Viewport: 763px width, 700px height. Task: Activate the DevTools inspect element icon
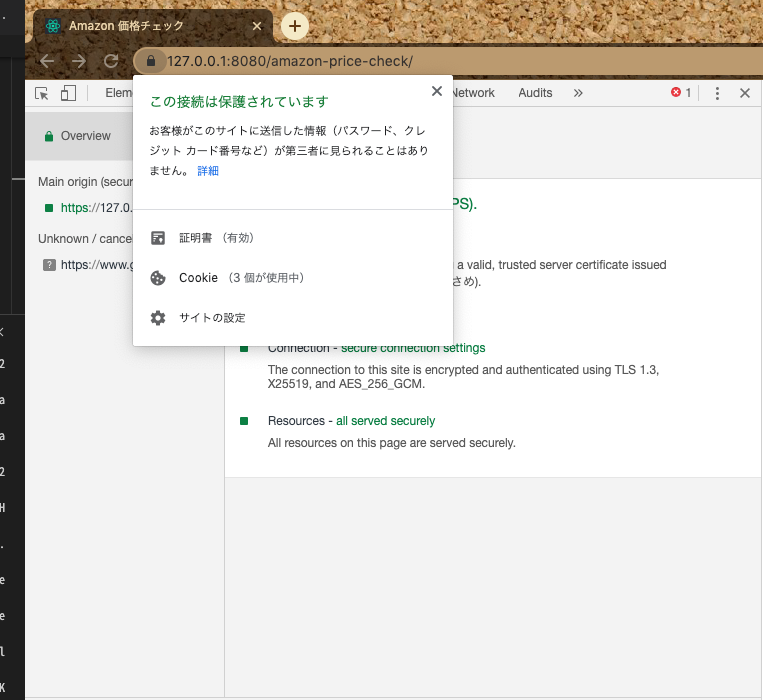tap(42, 93)
